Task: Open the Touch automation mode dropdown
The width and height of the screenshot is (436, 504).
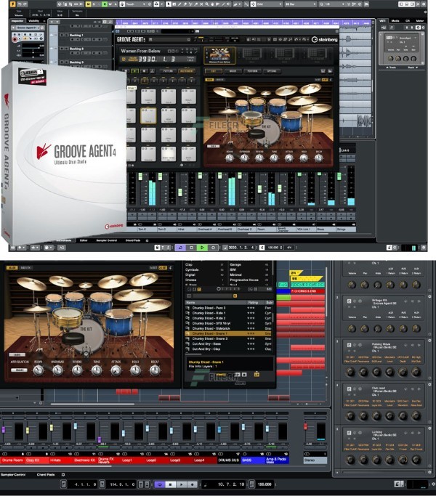Action: [134, 4]
